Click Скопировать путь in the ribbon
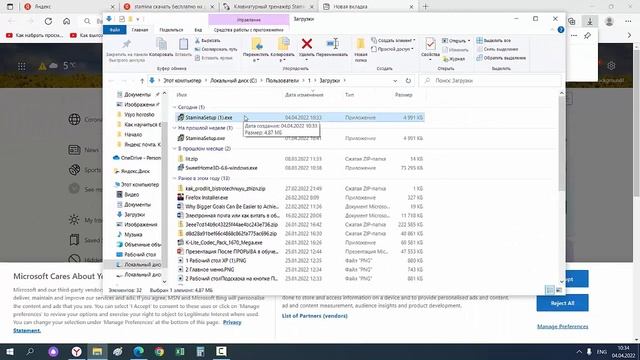The image size is (640, 360). tap(216, 49)
